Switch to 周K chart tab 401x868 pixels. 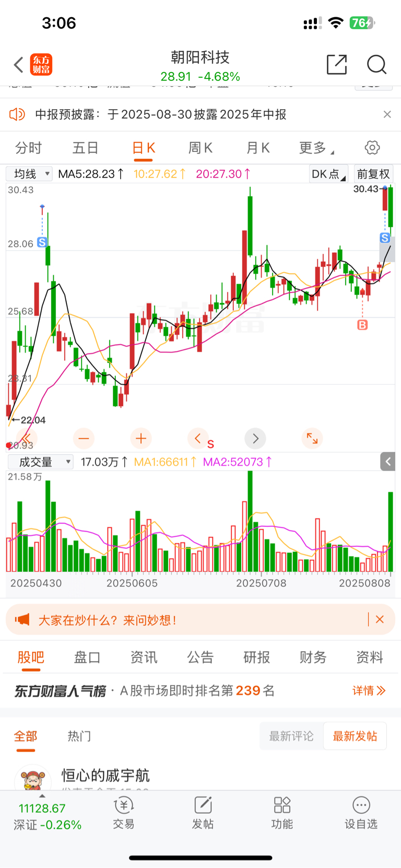200,148
